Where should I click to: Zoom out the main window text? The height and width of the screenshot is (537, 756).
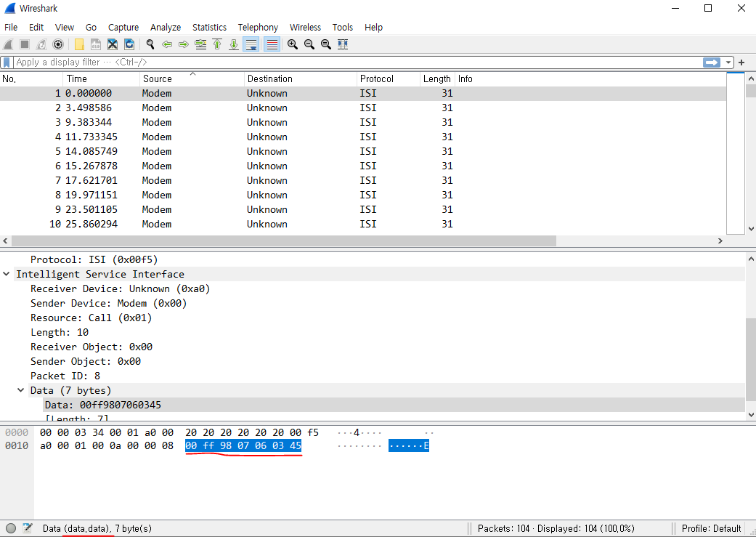(x=309, y=44)
